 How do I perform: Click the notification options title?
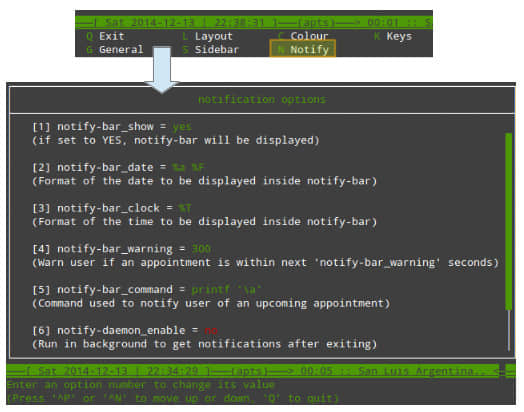coord(262,99)
